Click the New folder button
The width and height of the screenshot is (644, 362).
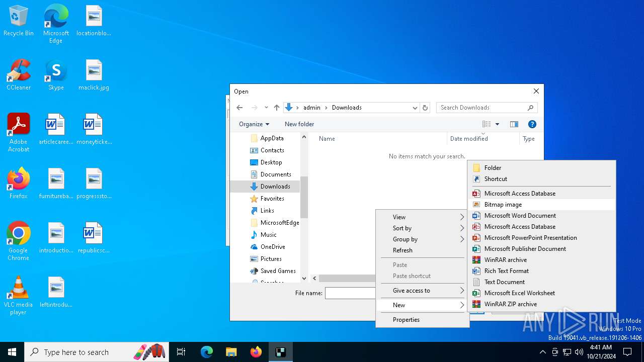click(299, 124)
